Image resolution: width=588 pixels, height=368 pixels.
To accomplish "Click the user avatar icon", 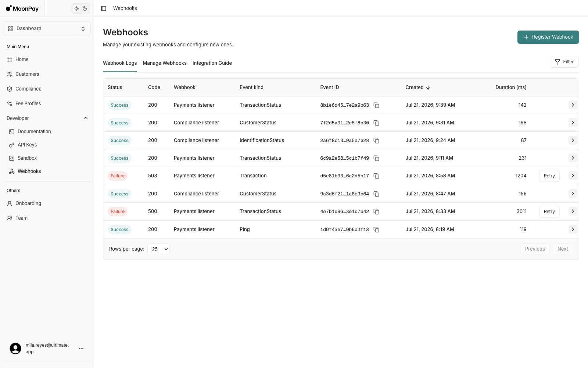I will pos(15,348).
